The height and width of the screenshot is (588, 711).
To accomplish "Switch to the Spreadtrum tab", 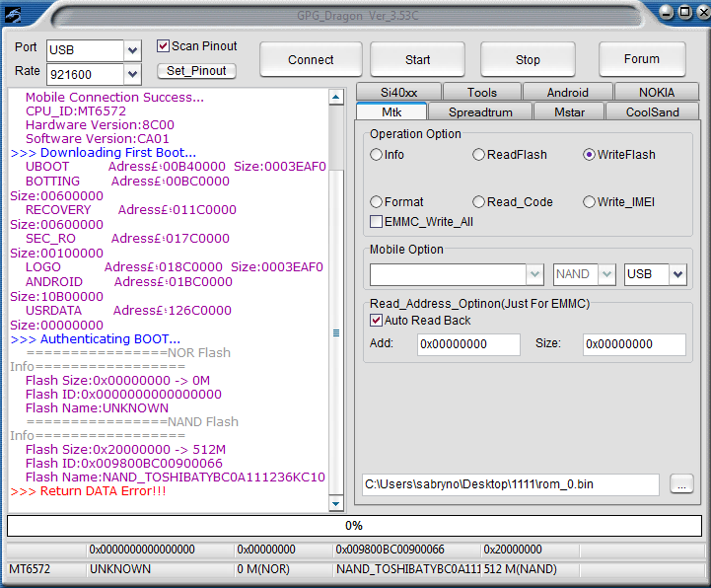I will [x=480, y=112].
